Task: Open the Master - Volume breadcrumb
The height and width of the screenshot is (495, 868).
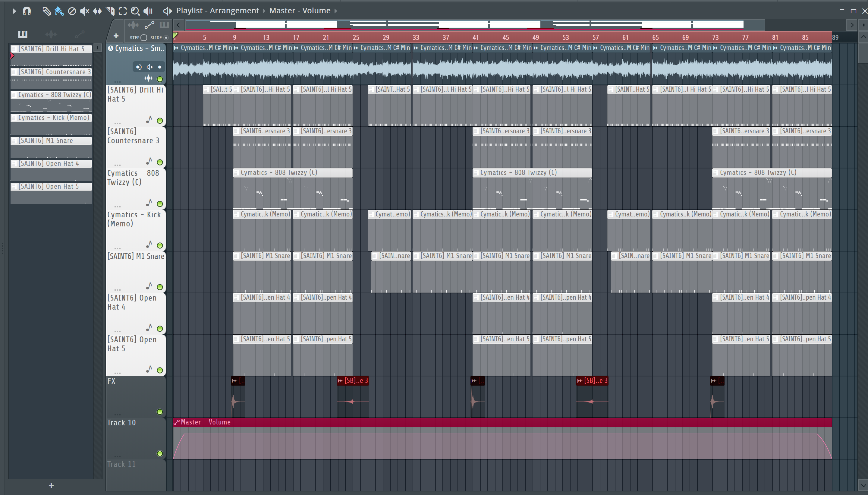Action: pos(300,11)
